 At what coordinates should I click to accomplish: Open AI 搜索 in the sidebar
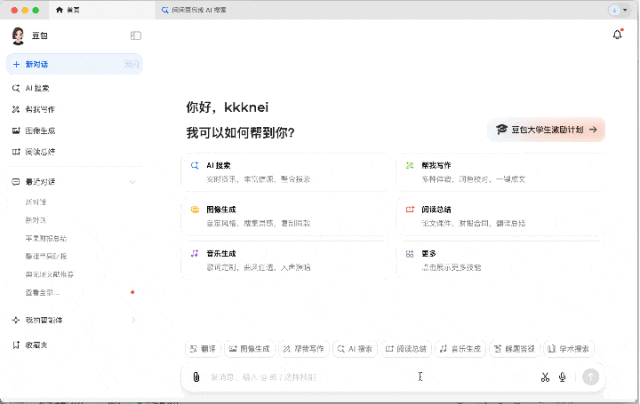pyautogui.click(x=37, y=88)
